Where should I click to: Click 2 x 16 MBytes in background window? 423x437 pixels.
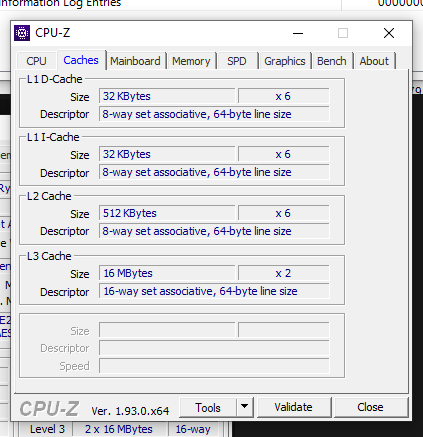[119, 429]
